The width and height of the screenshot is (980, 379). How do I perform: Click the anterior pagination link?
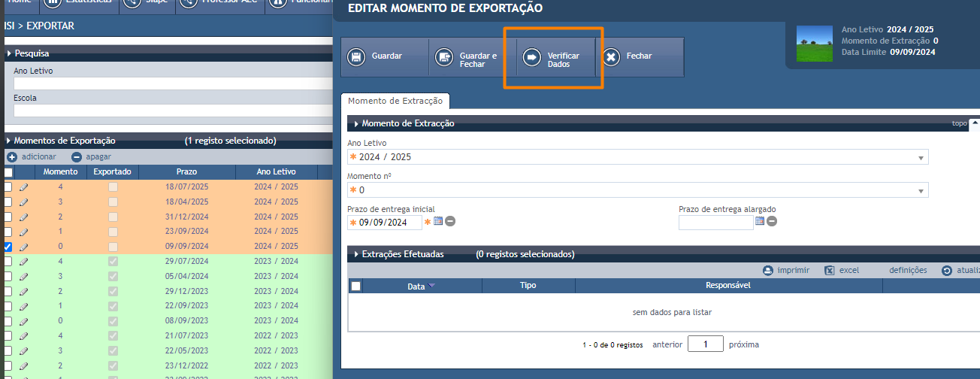(667, 344)
